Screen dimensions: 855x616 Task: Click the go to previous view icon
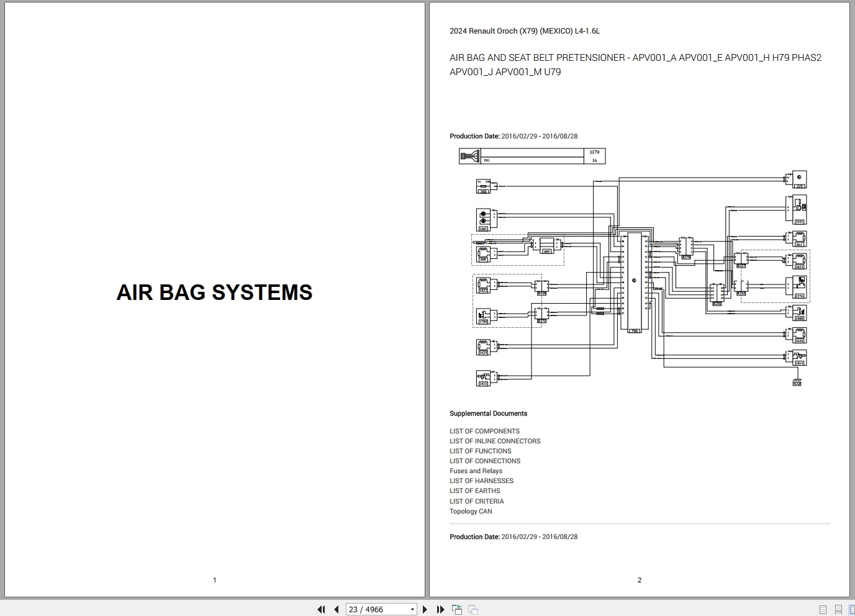[457, 609]
